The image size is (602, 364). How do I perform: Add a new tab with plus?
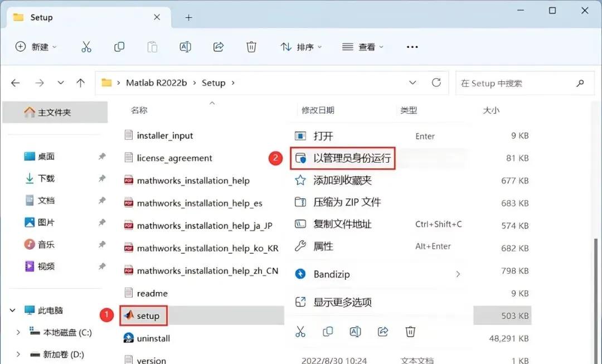[188, 18]
